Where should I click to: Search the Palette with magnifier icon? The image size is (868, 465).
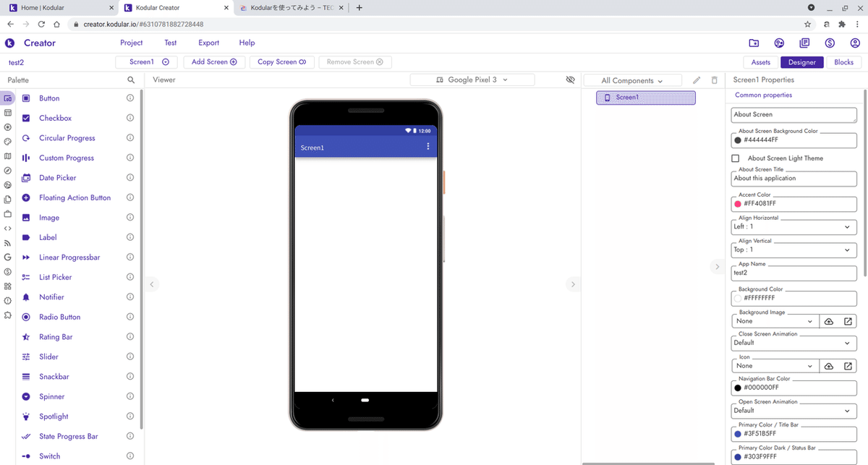point(131,80)
